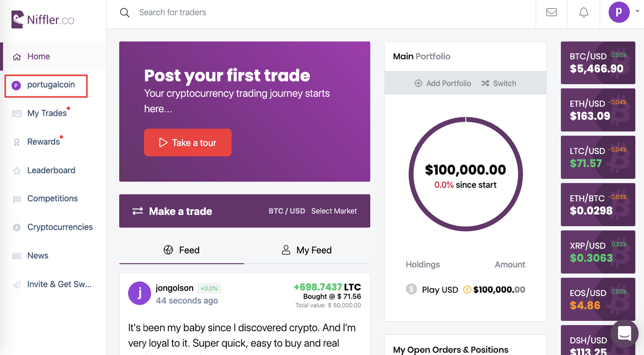Expand the profile avatar dropdown arrow
This screenshot has width=644, height=355.
pos(637,11)
